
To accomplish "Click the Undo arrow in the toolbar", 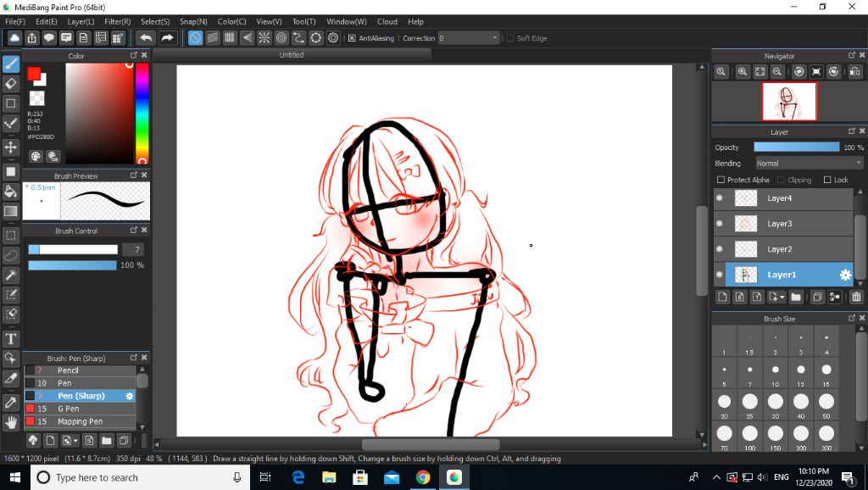I will tap(146, 37).
